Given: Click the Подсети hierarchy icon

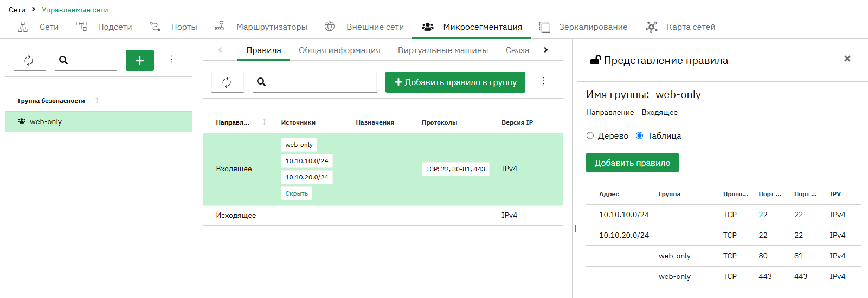Looking at the screenshot, I should (81, 27).
